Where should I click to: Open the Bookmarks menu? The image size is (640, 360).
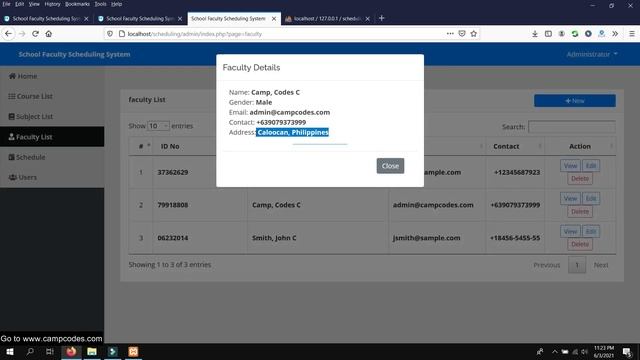pos(77,4)
